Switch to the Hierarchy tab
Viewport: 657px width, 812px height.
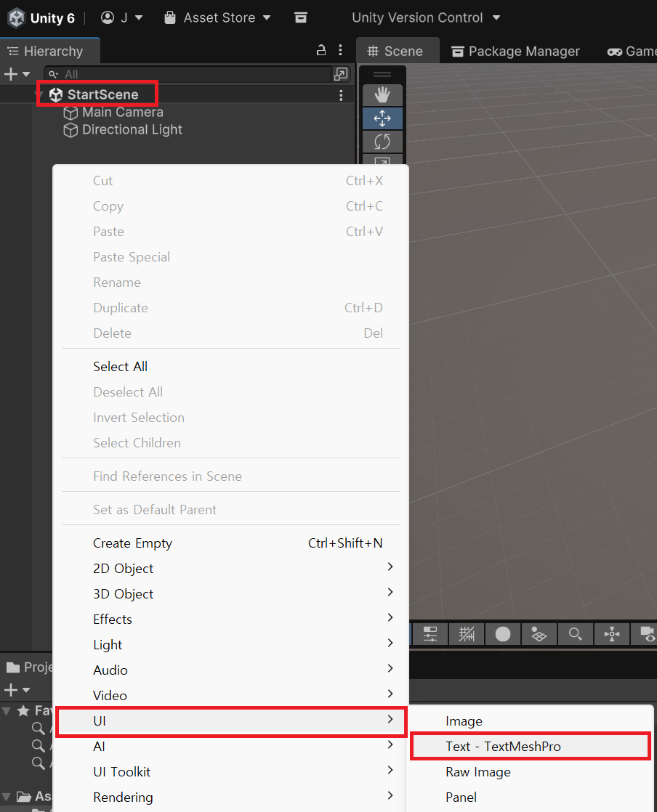[49, 52]
